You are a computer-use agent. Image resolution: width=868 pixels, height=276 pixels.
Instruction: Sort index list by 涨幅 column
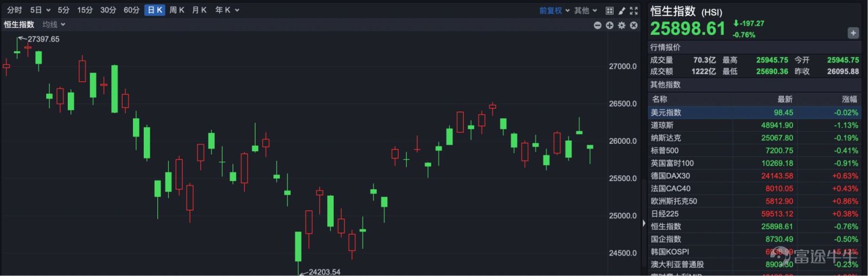(x=850, y=99)
